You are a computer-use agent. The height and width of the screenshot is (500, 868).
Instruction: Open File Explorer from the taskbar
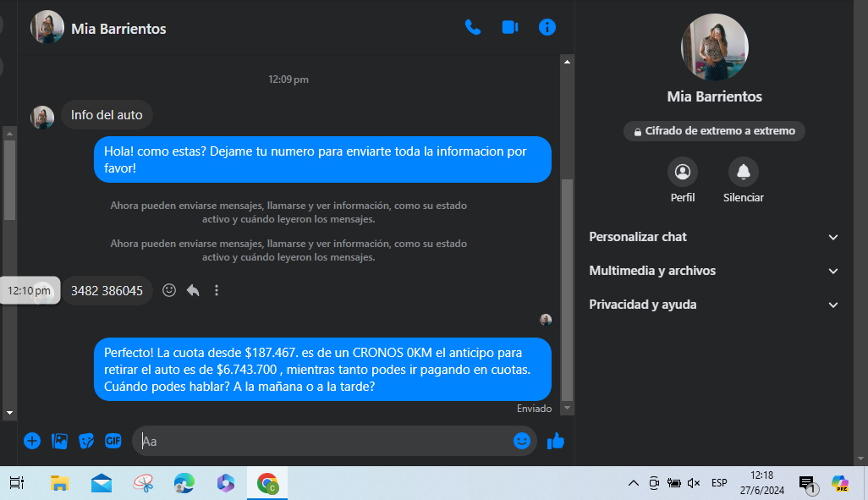pyautogui.click(x=59, y=484)
